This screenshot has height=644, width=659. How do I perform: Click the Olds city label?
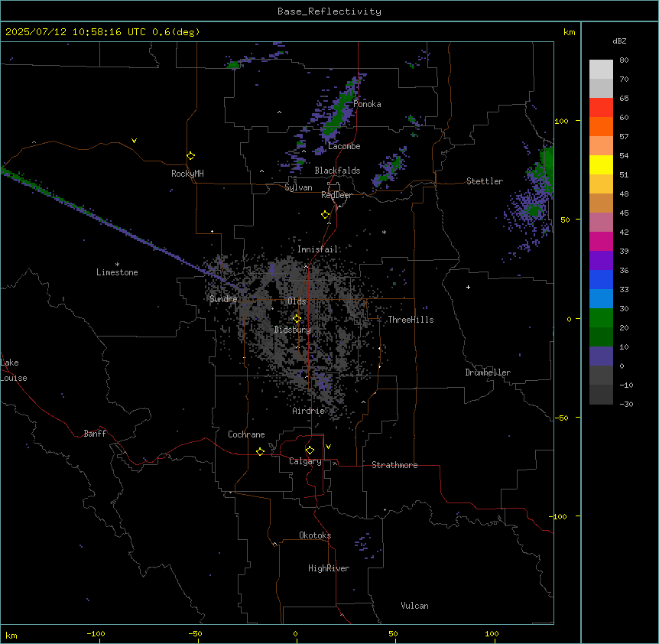297,301
